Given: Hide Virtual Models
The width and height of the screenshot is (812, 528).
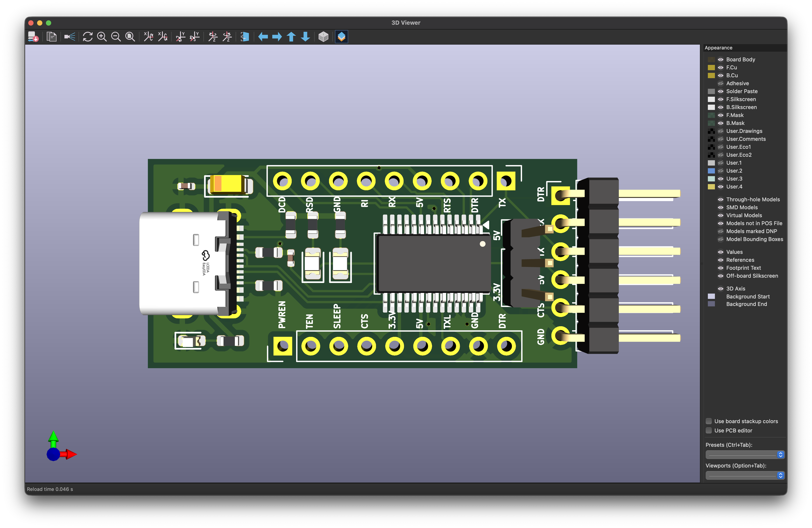Looking at the screenshot, I should pyautogui.click(x=721, y=215).
